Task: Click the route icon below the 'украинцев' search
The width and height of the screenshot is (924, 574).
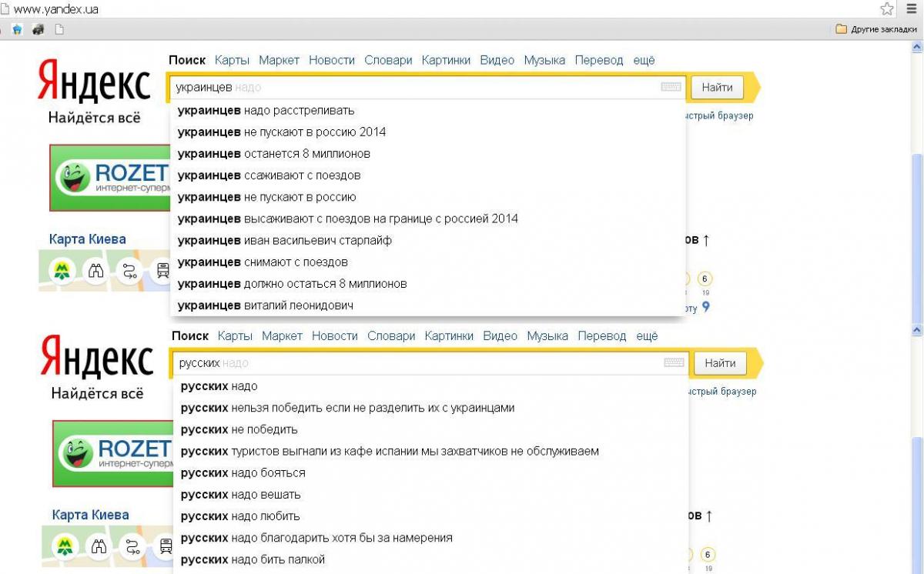Action: 129,271
